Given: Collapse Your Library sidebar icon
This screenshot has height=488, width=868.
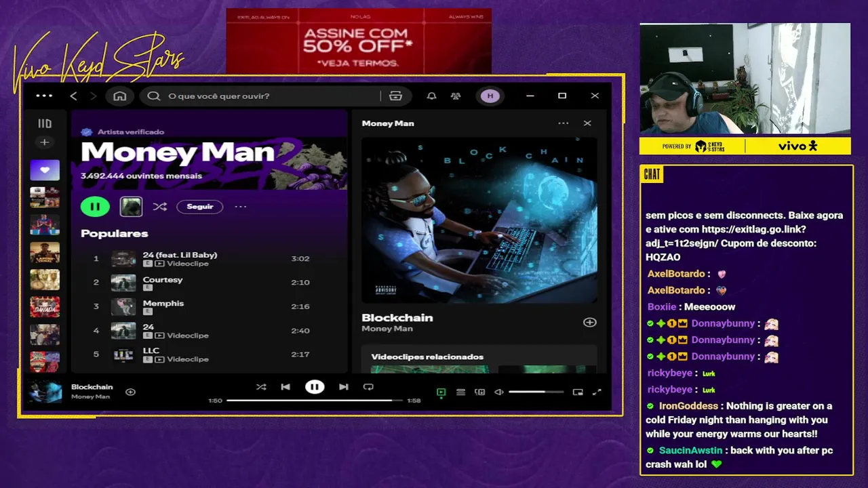Looking at the screenshot, I should pyautogui.click(x=45, y=123).
